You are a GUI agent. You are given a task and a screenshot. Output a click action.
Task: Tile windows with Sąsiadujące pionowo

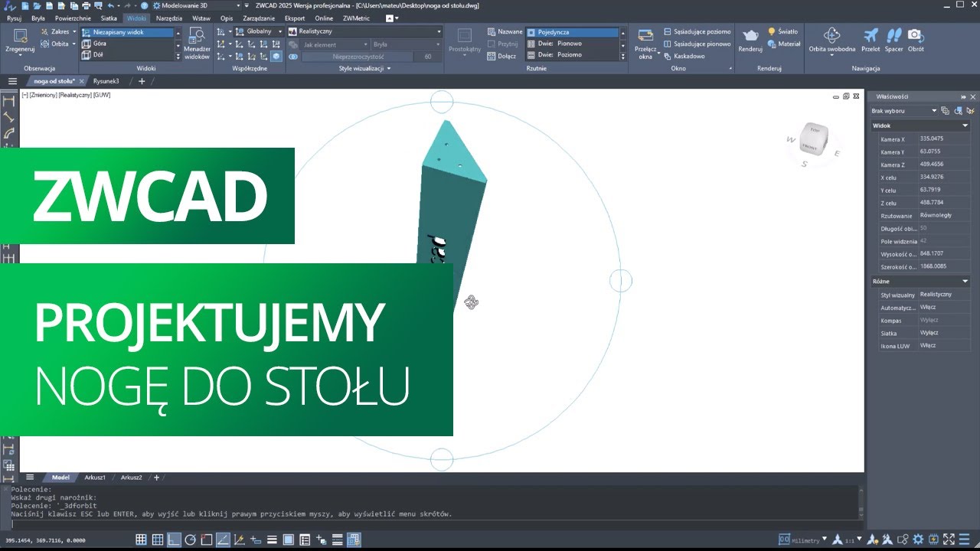tap(697, 44)
